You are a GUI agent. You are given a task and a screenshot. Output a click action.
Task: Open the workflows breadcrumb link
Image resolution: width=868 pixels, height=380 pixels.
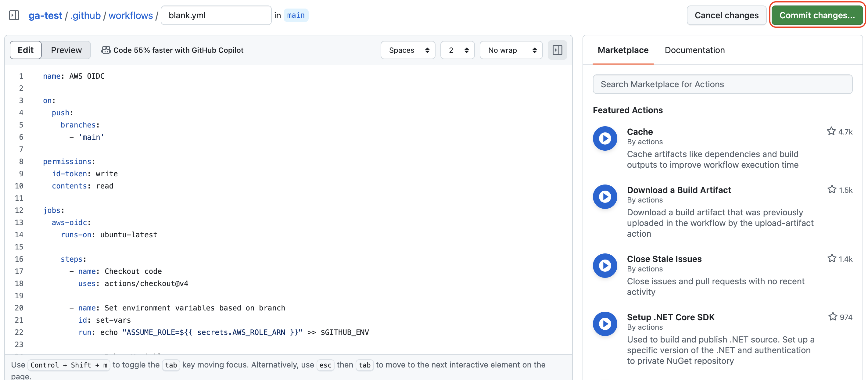coord(131,15)
